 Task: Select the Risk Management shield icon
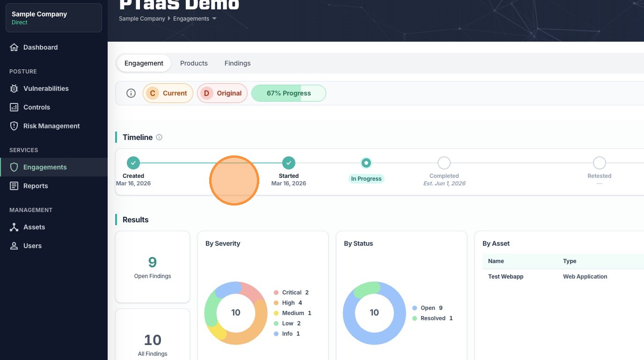(x=14, y=126)
